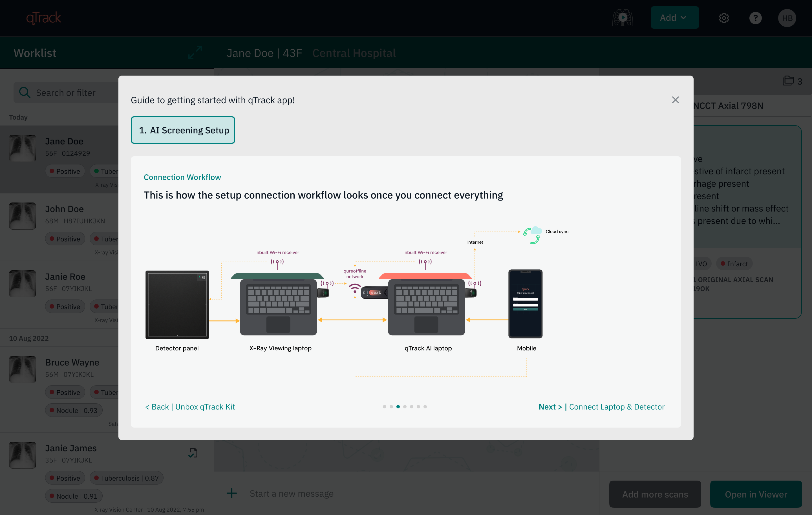Open the settings gear icon
The image size is (812, 515).
tap(724, 18)
